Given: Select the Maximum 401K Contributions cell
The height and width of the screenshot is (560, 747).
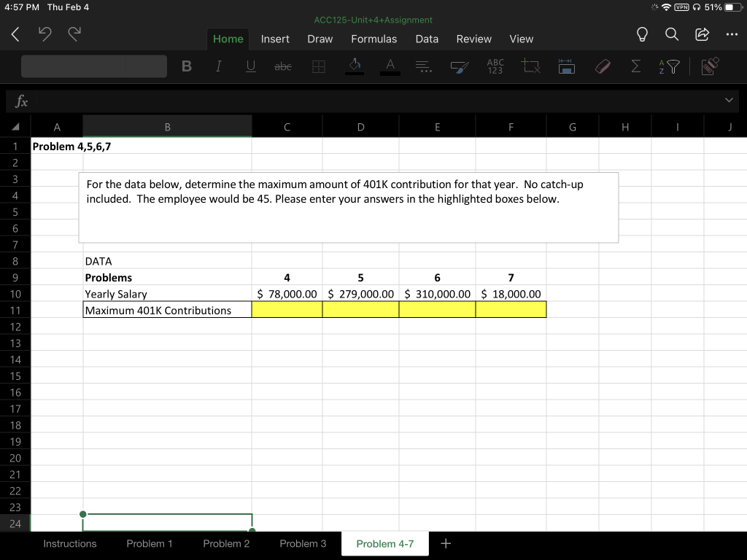Looking at the screenshot, I should [x=167, y=309].
